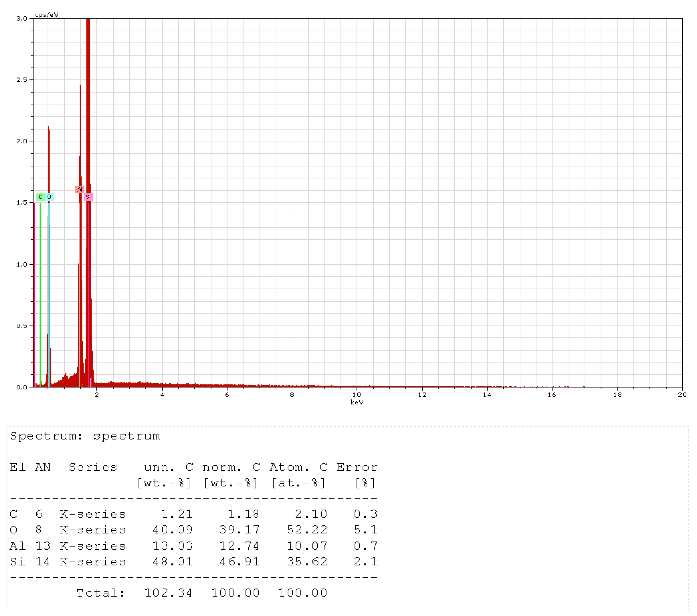Click the C row error value 0.3
This screenshot has width=697, height=616.
[365, 514]
